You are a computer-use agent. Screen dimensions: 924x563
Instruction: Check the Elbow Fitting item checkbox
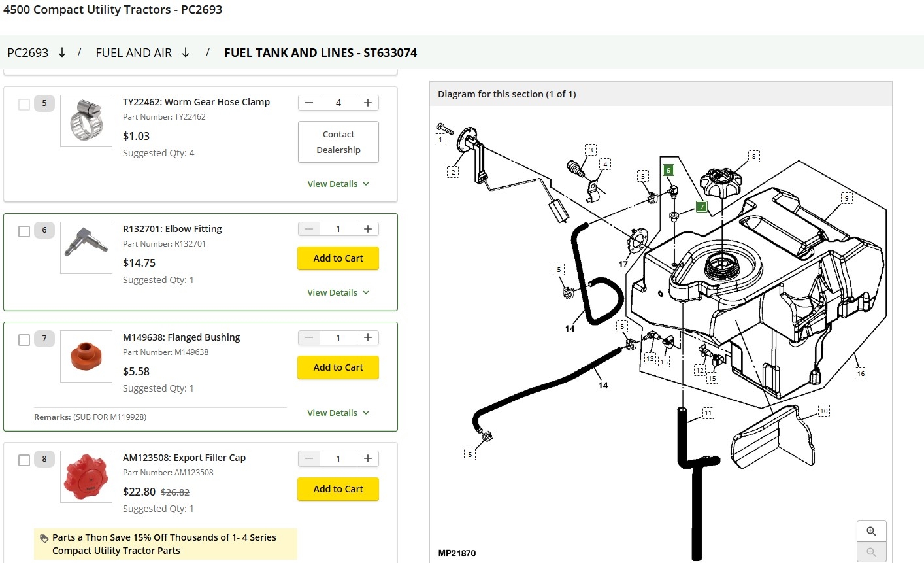point(24,231)
